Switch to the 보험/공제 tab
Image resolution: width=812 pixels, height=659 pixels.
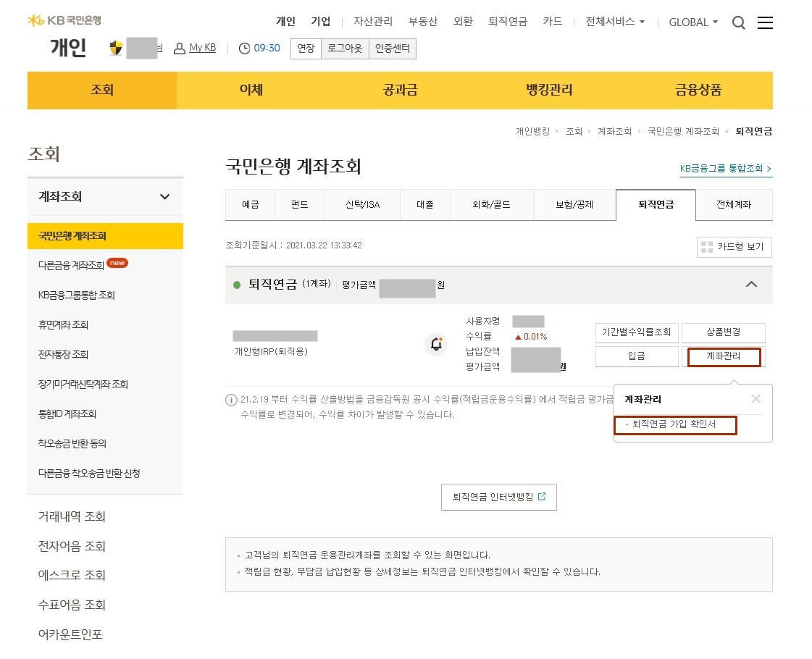(574, 204)
